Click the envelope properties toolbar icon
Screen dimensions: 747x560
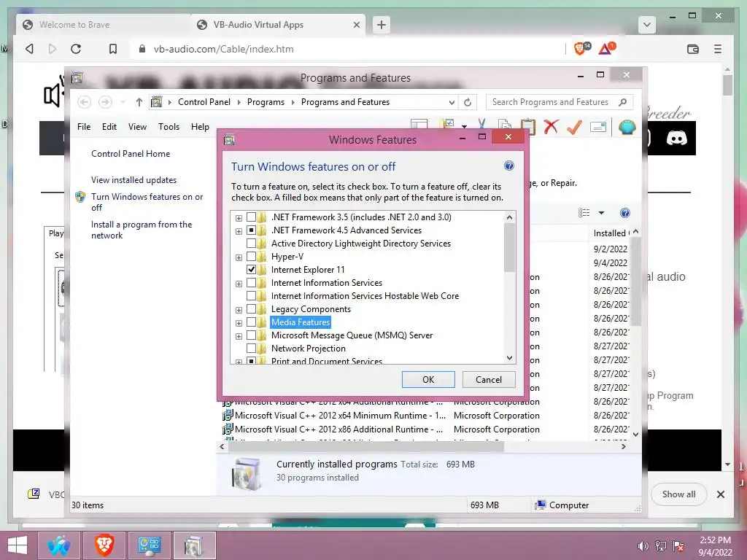click(x=598, y=127)
